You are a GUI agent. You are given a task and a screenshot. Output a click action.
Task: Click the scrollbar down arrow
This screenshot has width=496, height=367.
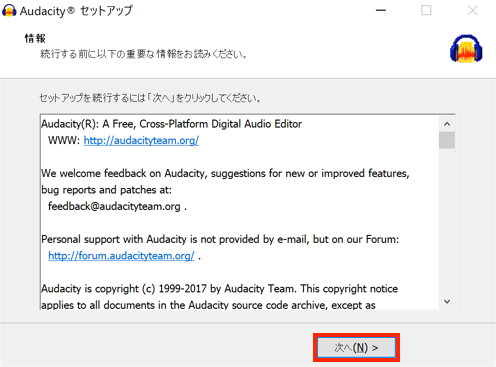click(x=447, y=301)
